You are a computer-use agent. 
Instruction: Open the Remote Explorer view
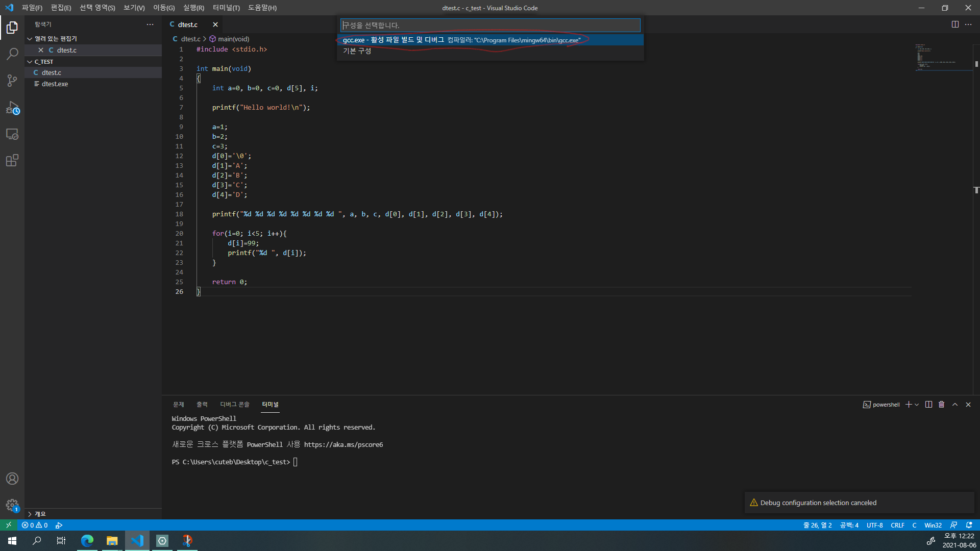pos(12,134)
